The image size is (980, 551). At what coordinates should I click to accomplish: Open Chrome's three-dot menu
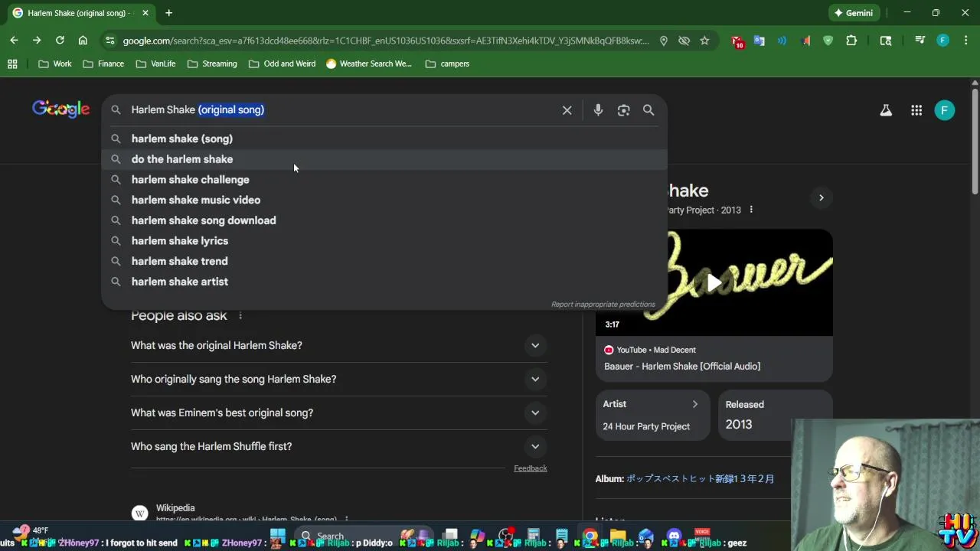pos(965,41)
